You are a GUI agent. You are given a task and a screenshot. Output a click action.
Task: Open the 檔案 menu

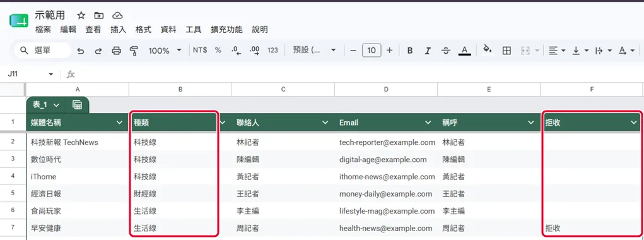43,30
